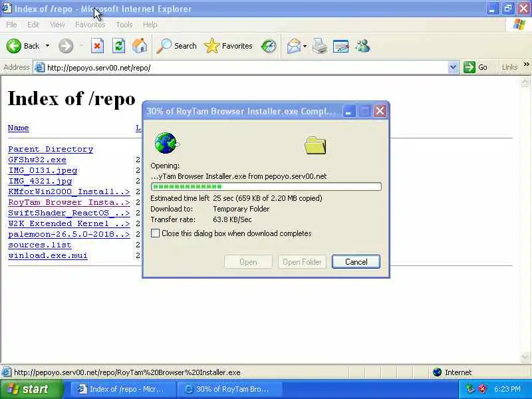Click the Edit page toolbar icon
Viewport: 532px width, 399px height.
(341, 46)
